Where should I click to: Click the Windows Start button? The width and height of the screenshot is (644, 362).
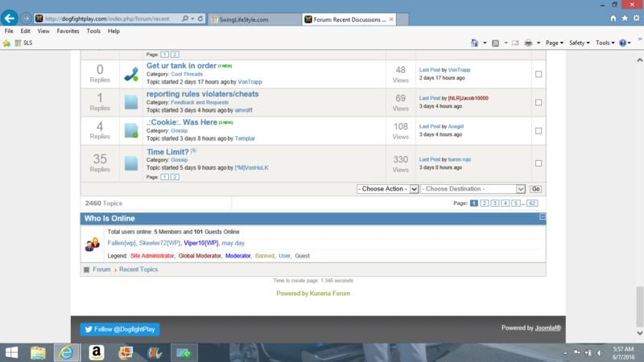tap(11, 352)
